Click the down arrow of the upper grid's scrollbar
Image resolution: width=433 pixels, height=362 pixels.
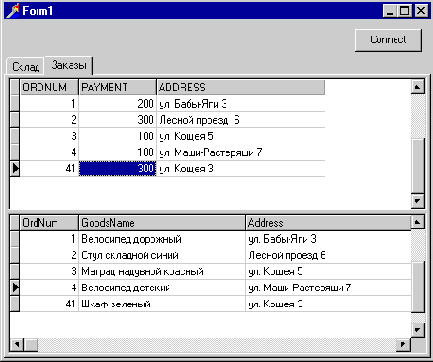417,201
